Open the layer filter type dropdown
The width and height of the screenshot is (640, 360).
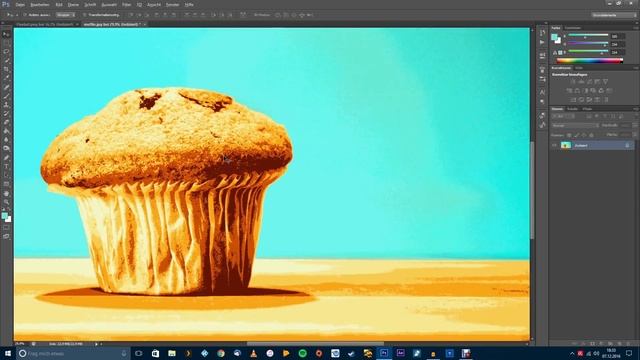[564, 116]
